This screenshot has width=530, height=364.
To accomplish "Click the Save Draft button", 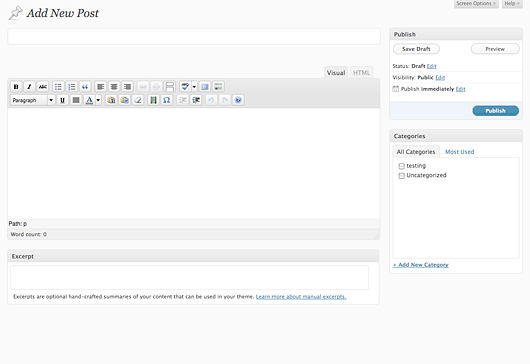I will tap(416, 49).
